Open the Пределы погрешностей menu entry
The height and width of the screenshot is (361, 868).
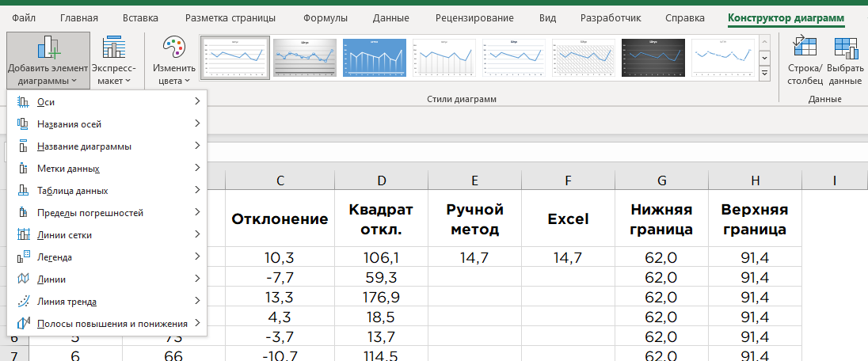pos(107,213)
